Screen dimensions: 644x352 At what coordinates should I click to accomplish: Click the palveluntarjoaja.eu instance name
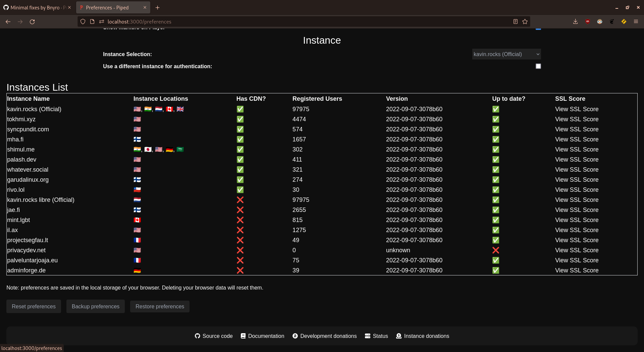33,260
